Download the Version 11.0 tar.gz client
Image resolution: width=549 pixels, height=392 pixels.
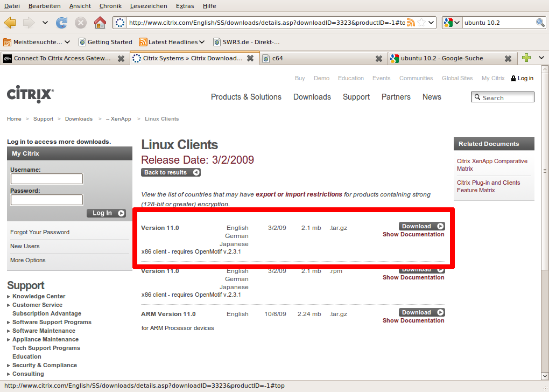pos(421,226)
